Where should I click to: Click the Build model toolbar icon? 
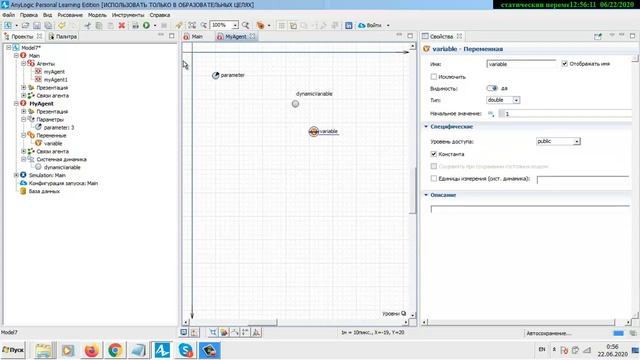[135, 25]
